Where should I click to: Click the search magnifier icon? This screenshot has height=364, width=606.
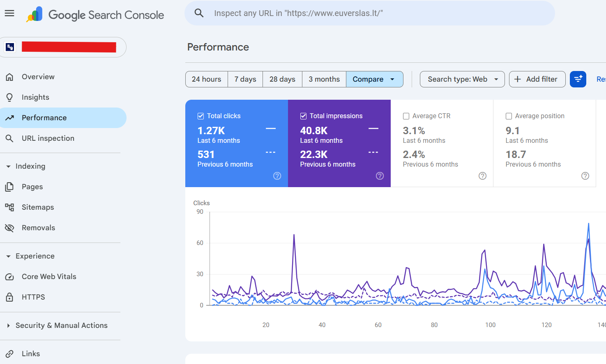(x=199, y=13)
